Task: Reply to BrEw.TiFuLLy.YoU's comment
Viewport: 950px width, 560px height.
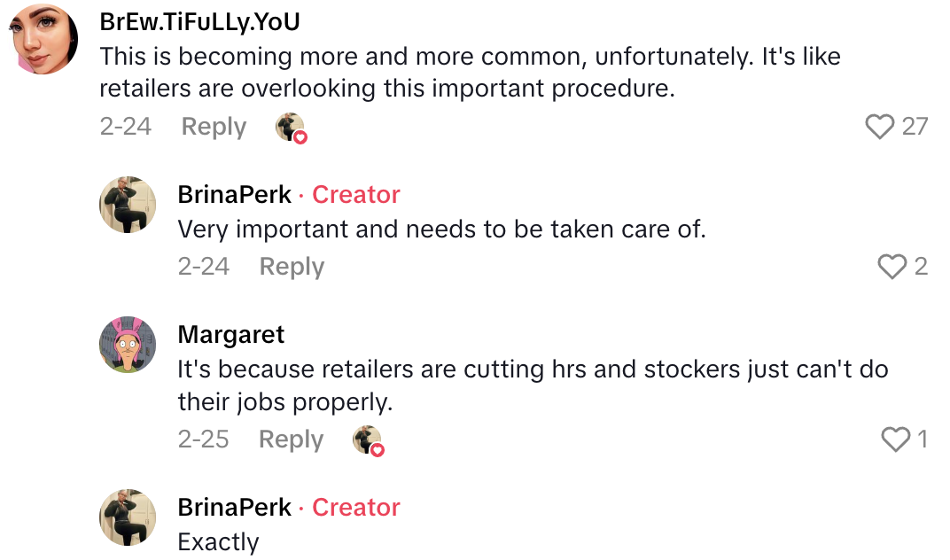Action: click(214, 127)
